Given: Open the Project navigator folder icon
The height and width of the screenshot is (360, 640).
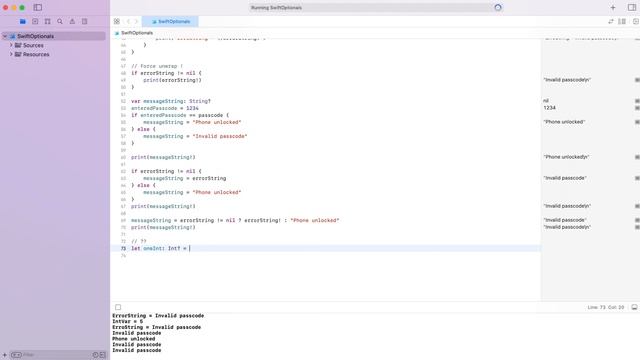Looking at the screenshot, I should click(x=23, y=21).
